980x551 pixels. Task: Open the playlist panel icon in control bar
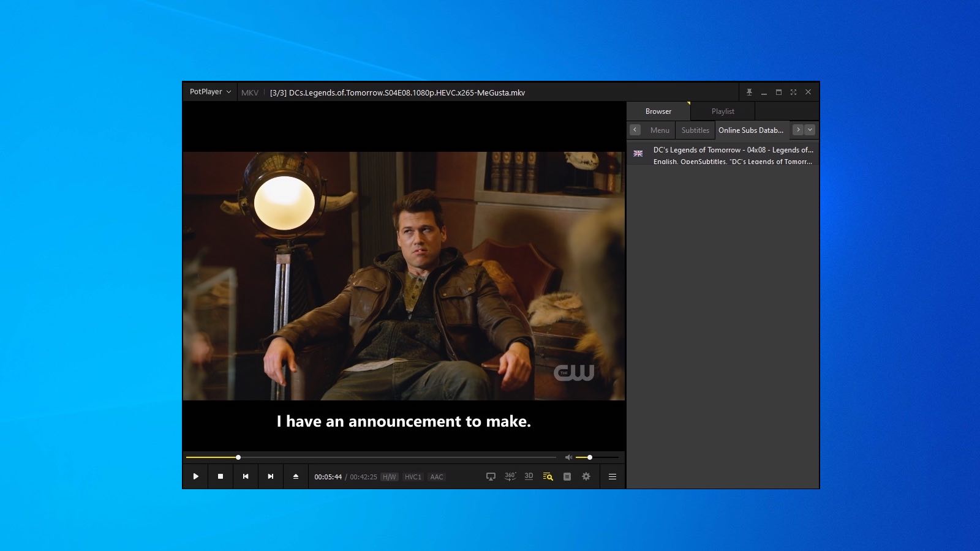(567, 476)
